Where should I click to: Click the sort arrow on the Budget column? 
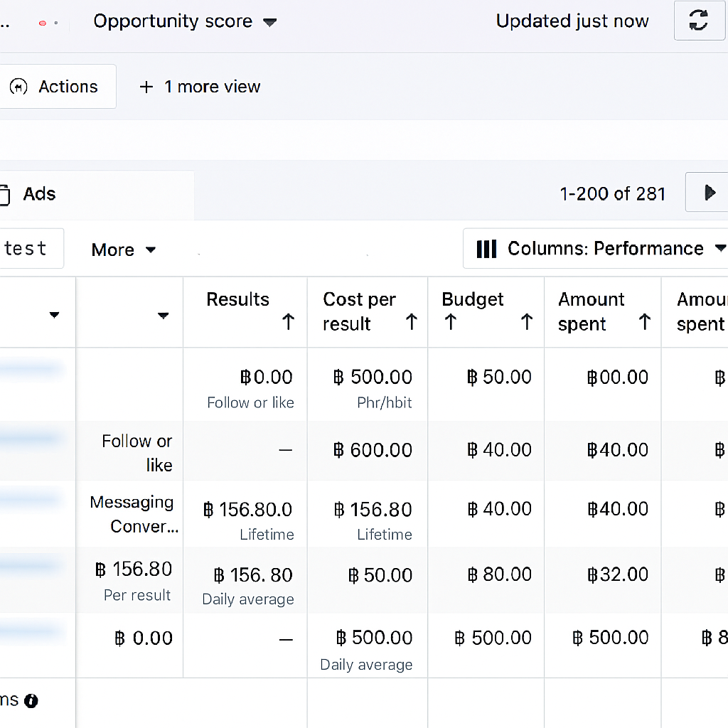click(449, 321)
